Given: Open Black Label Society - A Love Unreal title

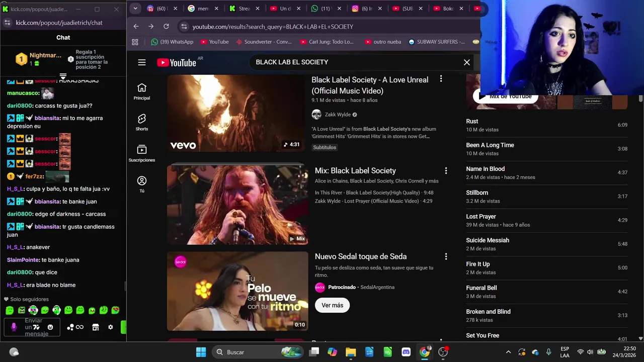Looking at the screenshot, I should point(370,85).
